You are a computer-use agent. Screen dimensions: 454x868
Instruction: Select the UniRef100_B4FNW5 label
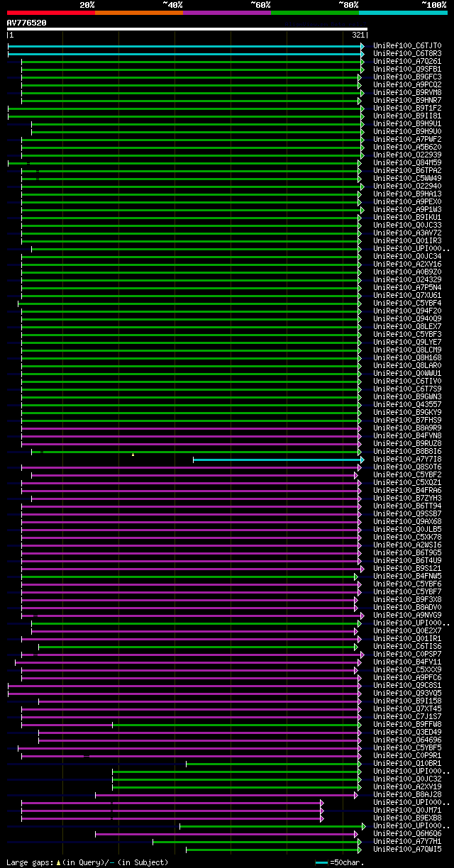point(407,577)
